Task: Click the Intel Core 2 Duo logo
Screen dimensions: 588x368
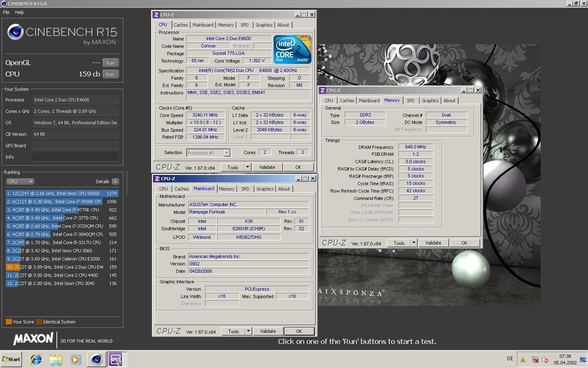Action: click(292, 50)
